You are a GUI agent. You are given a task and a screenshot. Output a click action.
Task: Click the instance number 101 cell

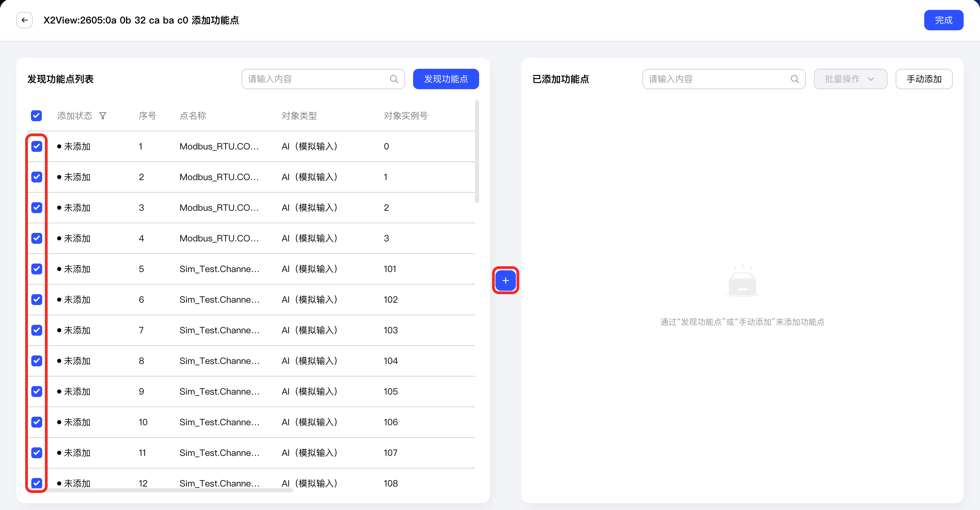pyautogui.click(x=390, y=269)
